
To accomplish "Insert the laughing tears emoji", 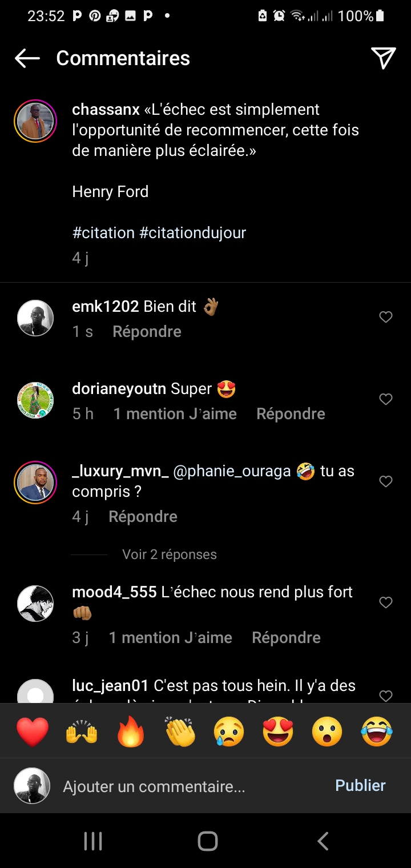I will (x=377, y=732).
